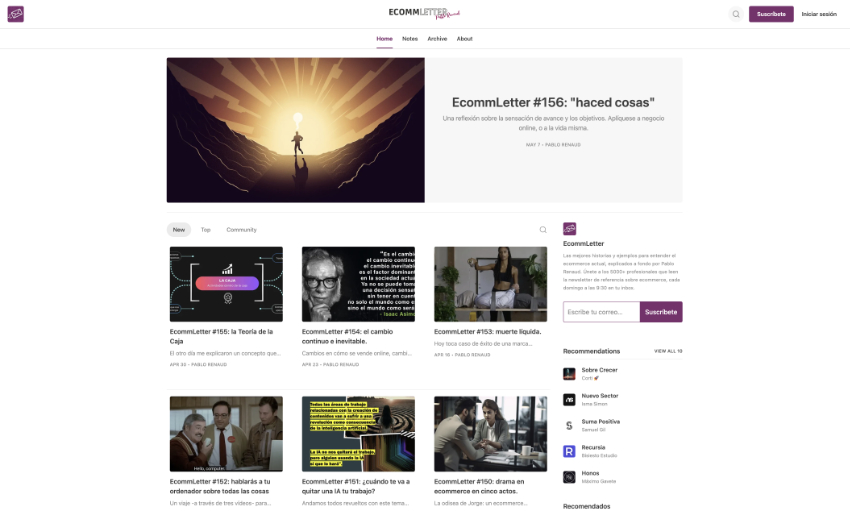The height and width of the screenshot is (511, 850).
Task: Open the search icon in top bar
Action: (x=736, y=14)
